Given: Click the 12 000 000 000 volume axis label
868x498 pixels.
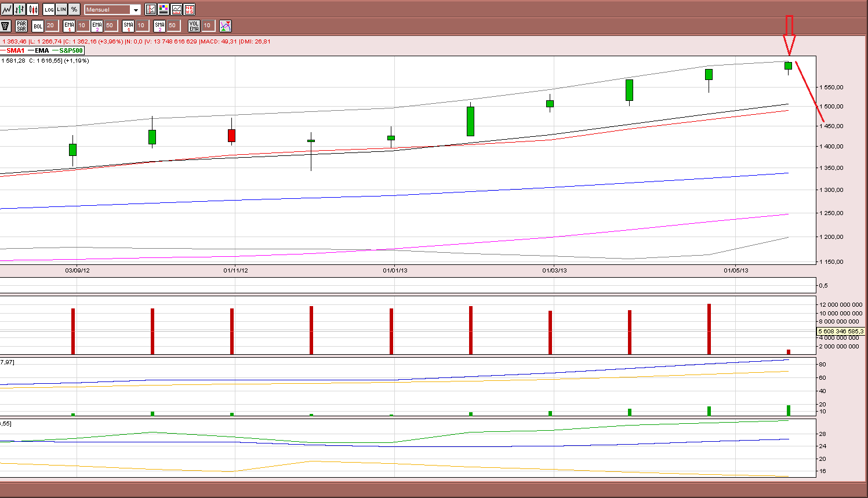Looking at the screenshot, I should point(841,305).
